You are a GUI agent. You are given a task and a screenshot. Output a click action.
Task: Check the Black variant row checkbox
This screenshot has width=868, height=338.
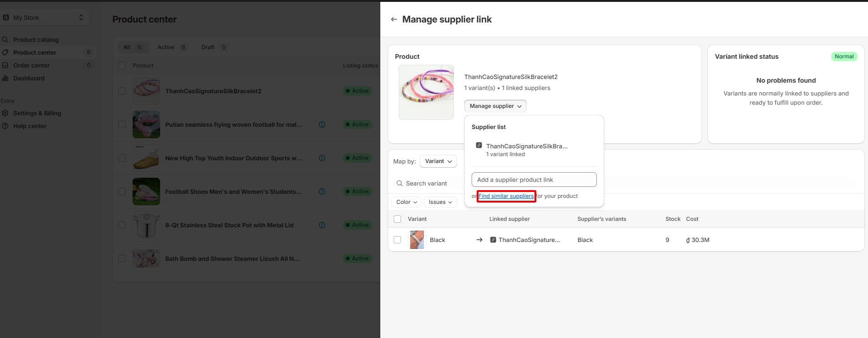point(397,240)
